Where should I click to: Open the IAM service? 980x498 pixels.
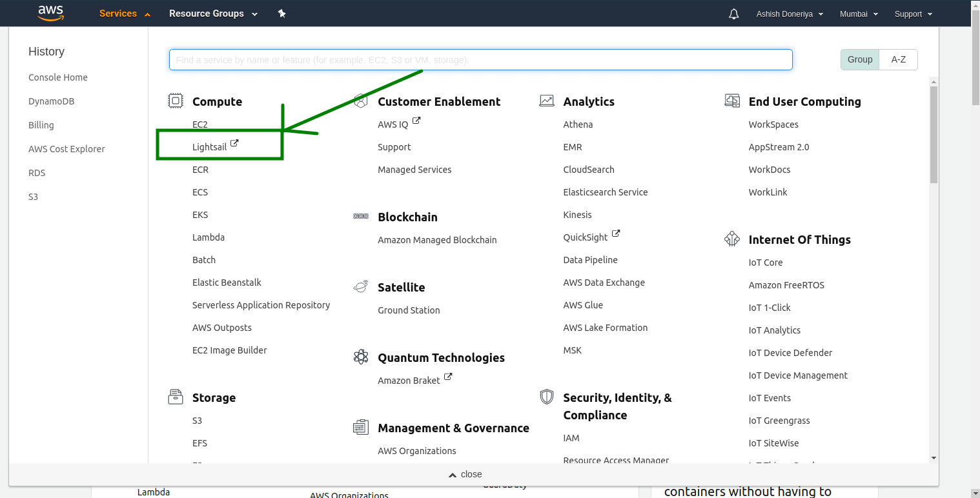coord(571,438)
